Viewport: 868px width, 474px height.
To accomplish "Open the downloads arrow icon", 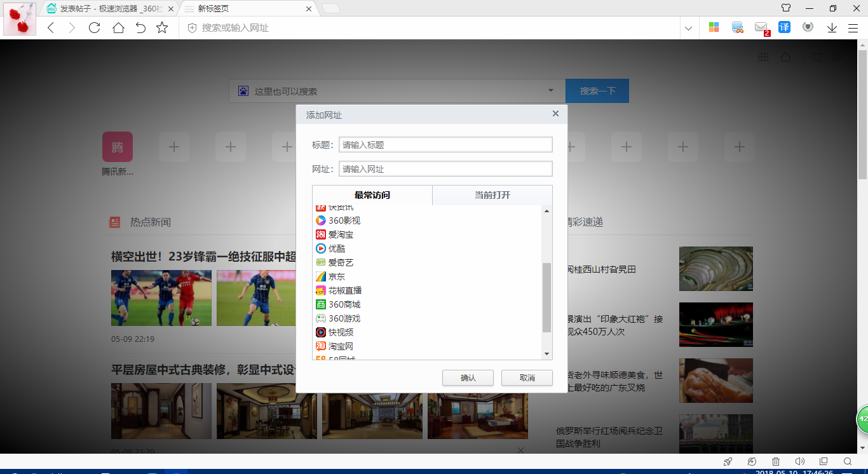I will tap(832, 27).
